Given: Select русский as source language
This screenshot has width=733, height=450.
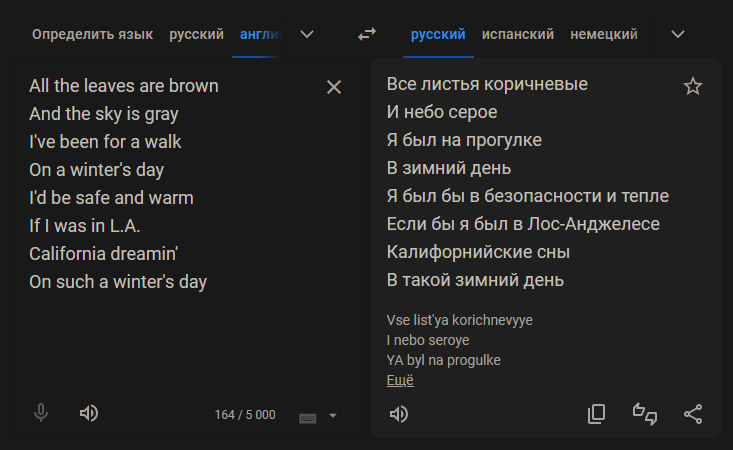Looking at the screenshot, I should tap(196, 34).
